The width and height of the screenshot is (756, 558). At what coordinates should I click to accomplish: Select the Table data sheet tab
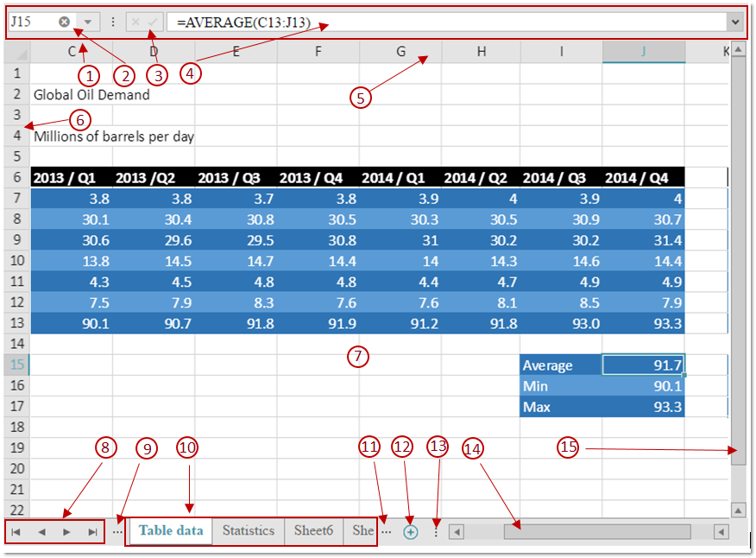(171, 530)
